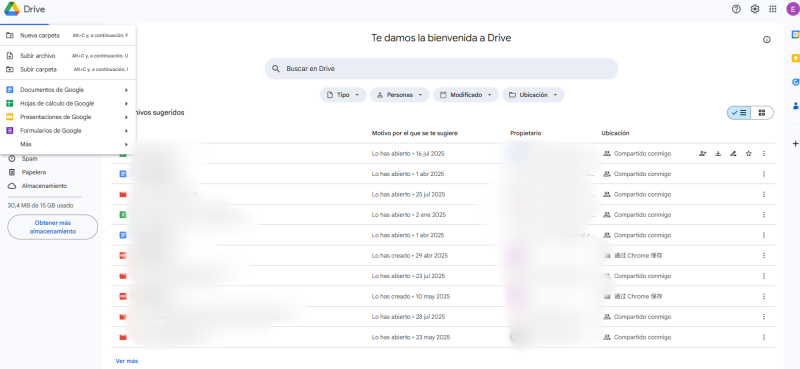The width and height of the screenshot is (800, 369).
Task: Click the Ubicación column header
Action: [615, 133]
